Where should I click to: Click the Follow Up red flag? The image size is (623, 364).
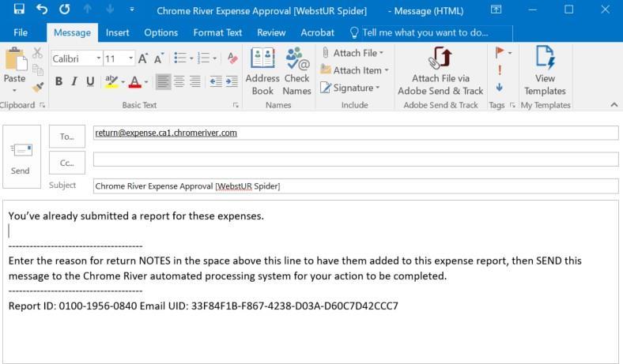500,52
